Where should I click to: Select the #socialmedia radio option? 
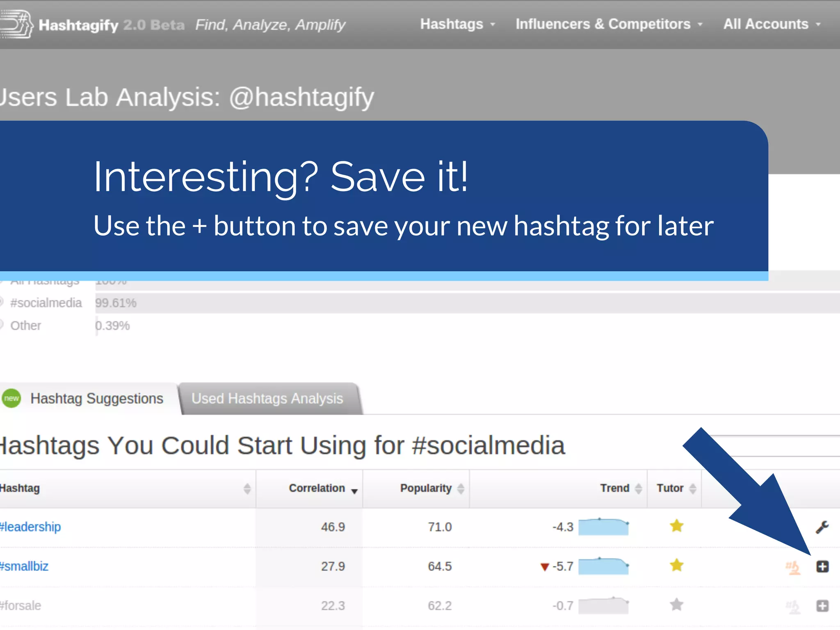pos(1,303)
